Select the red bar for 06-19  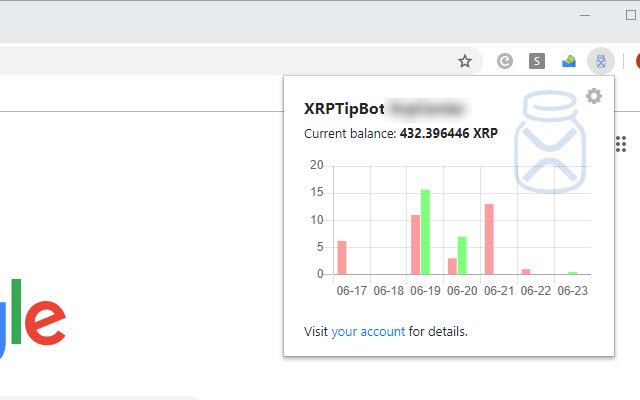click(x=416, y=244)
